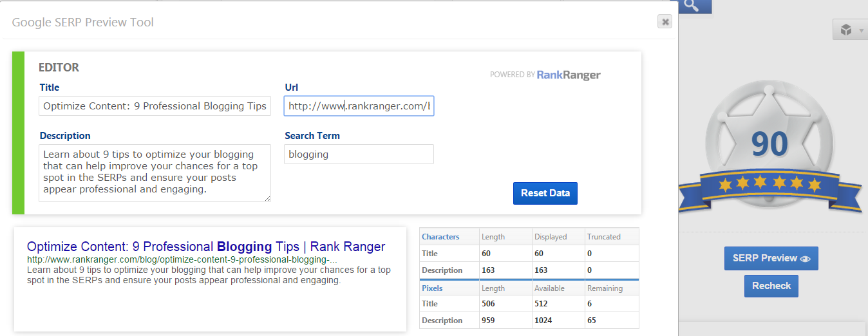
Task: Close the Google SERP Preview Tool dialog
Action: (x=665, y=22)
